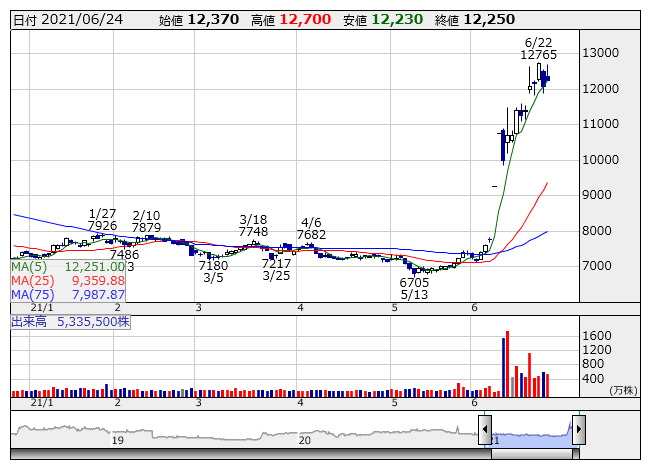653x470 pixels.
Task: Click the left range handle in the navigator
Action: [486, 430]
